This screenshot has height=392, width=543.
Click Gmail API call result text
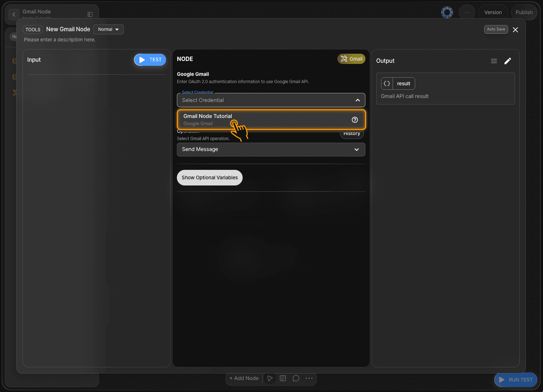(x=405, y=96)
